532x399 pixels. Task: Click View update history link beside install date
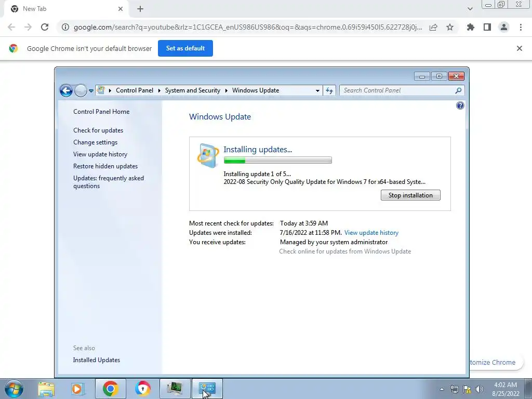(x=371, y=233)
